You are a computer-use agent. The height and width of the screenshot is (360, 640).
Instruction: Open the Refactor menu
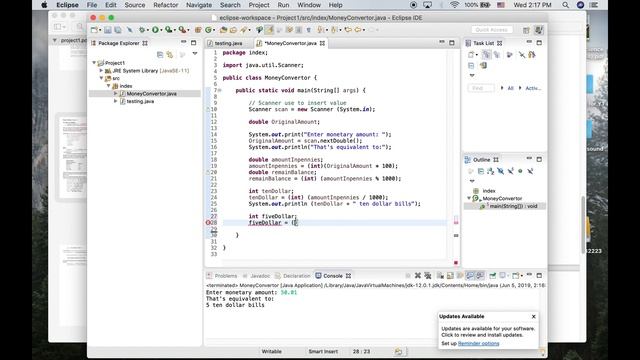point(165,5)
